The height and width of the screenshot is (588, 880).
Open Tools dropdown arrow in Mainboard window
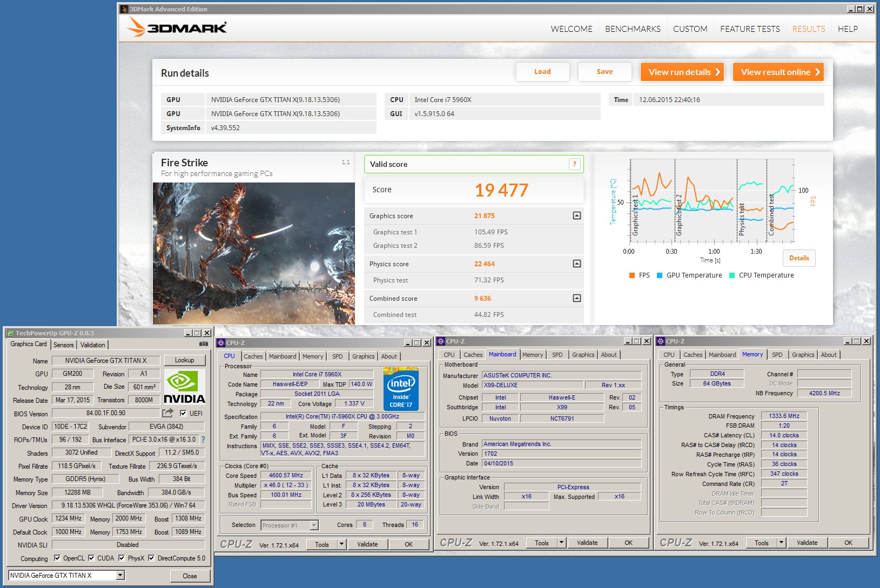[x=562, y=543]
